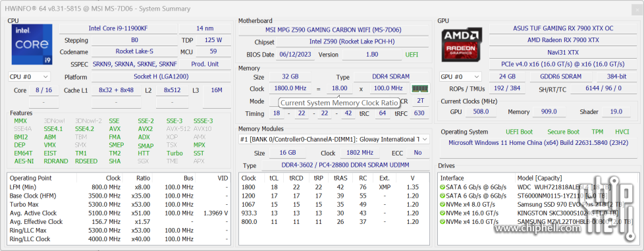Open the GPU #0 selector dropdown
This screenshot has height=251, width=644.
(460, 77)
